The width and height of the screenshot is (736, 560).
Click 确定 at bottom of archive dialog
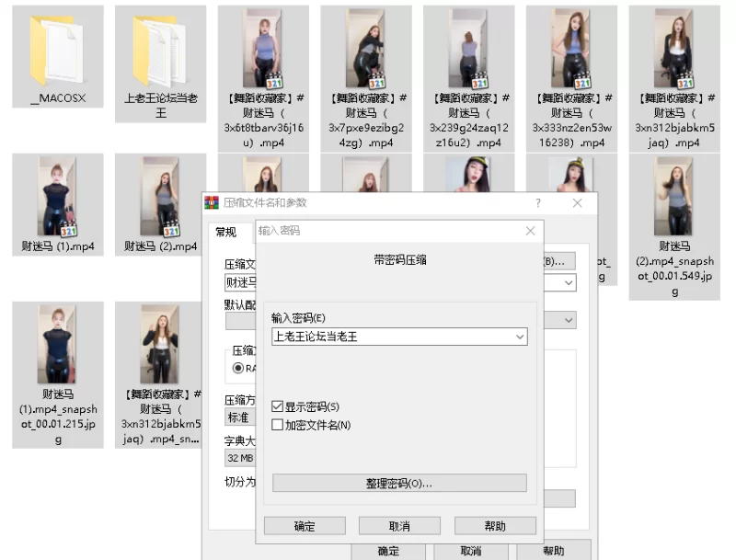pyautogui.click(x=388, y=551)
